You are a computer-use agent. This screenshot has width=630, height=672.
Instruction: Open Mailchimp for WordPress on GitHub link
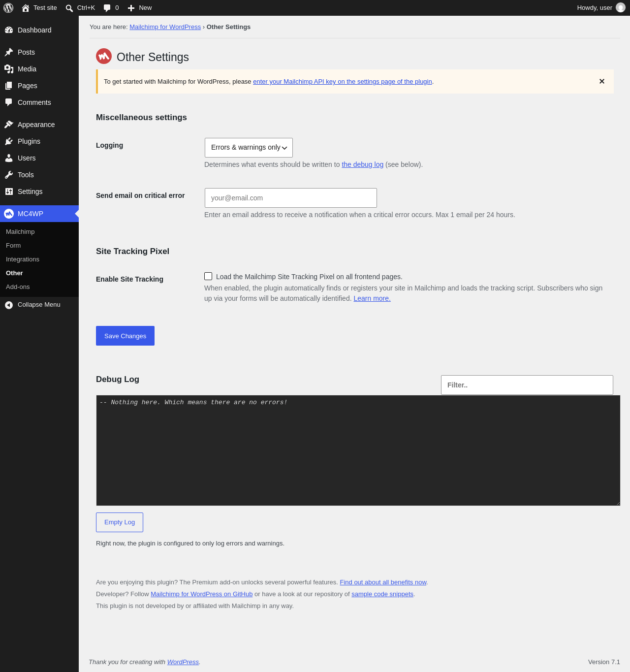[201, 594]
